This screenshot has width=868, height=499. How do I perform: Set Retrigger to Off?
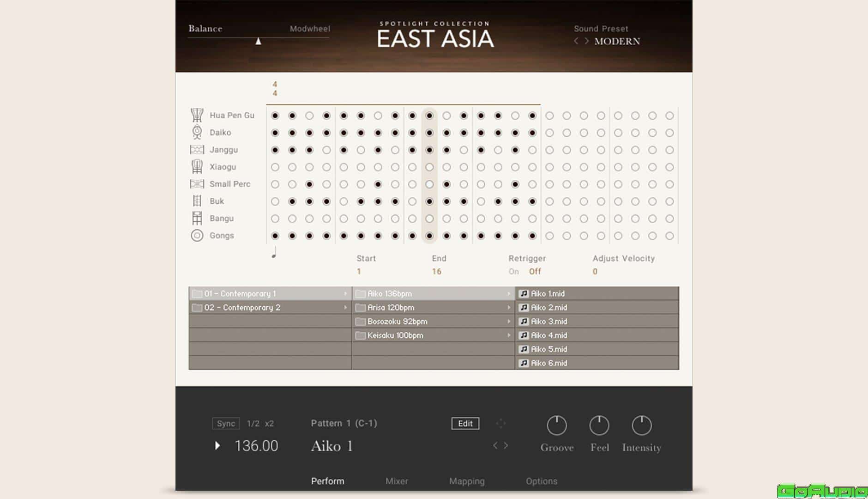coord(535,272)
